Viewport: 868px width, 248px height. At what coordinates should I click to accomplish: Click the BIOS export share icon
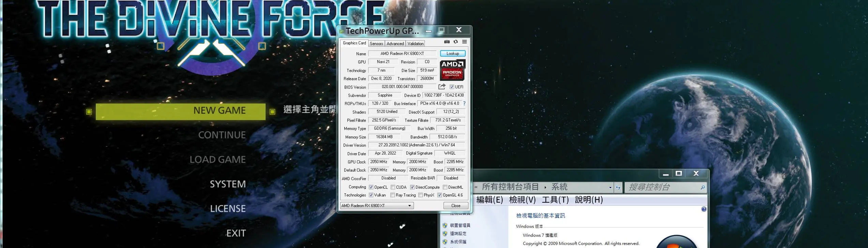click(x=442, y=87)
